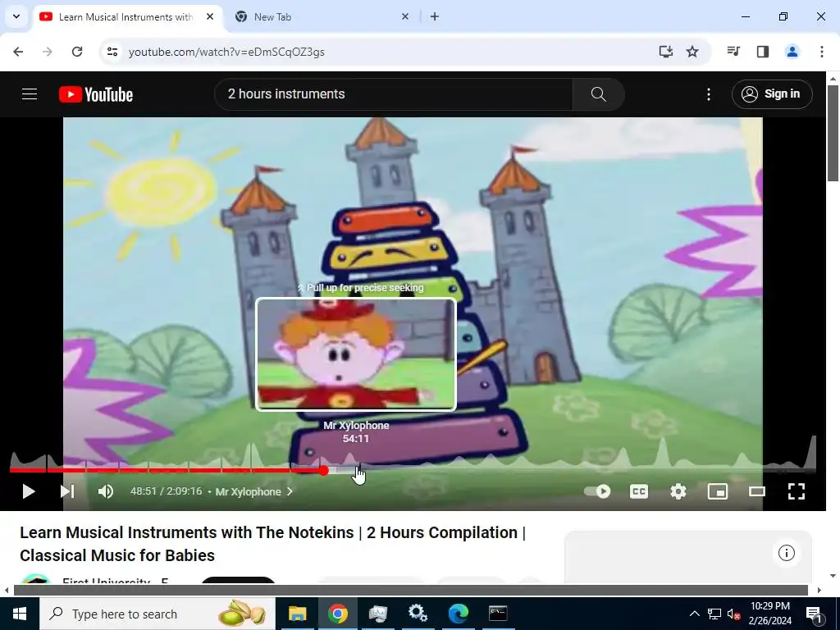Bookmark this page with star icon
This screenshot has width=840, height=630.
coord(692,52)
